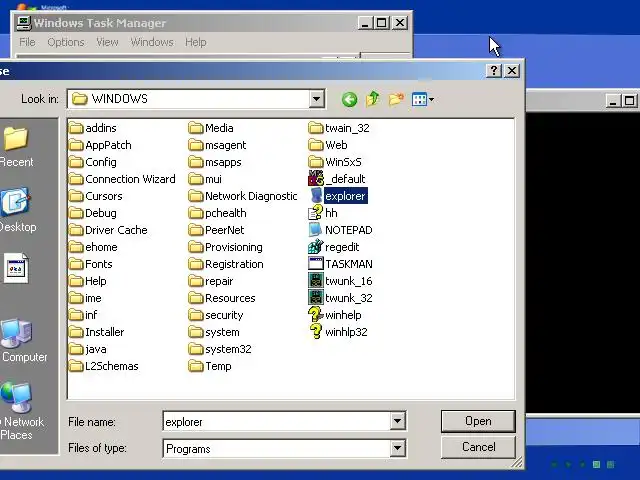
Task: Expand the Look in dropdown
Action: (x=317, y=99)
